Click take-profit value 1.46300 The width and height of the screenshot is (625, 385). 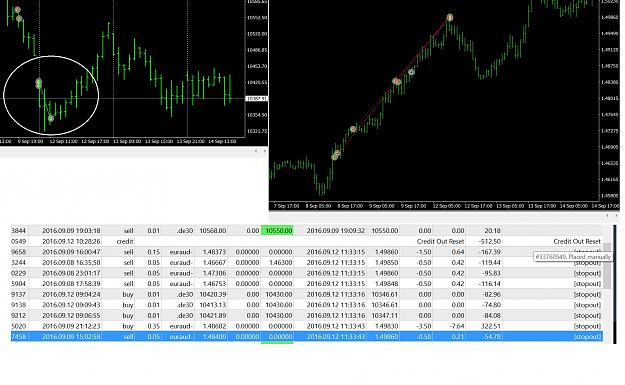click(281, 263)
